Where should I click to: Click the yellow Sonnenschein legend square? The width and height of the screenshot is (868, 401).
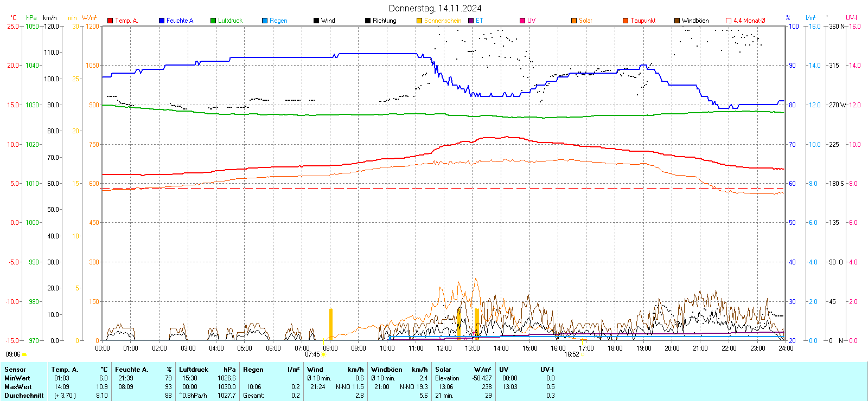419,21
